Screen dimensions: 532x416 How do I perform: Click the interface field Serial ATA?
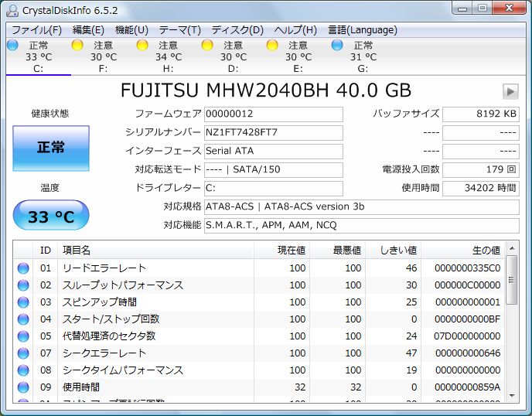coord(274,152)
